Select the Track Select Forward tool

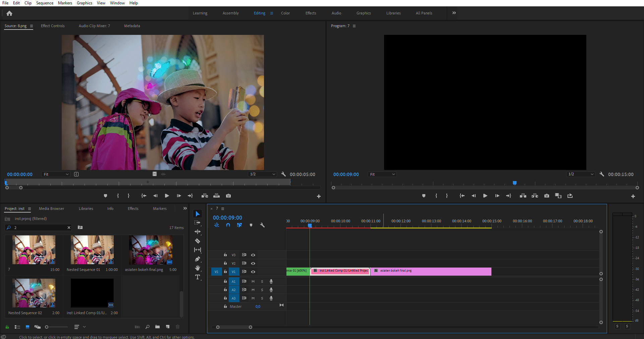198,222
